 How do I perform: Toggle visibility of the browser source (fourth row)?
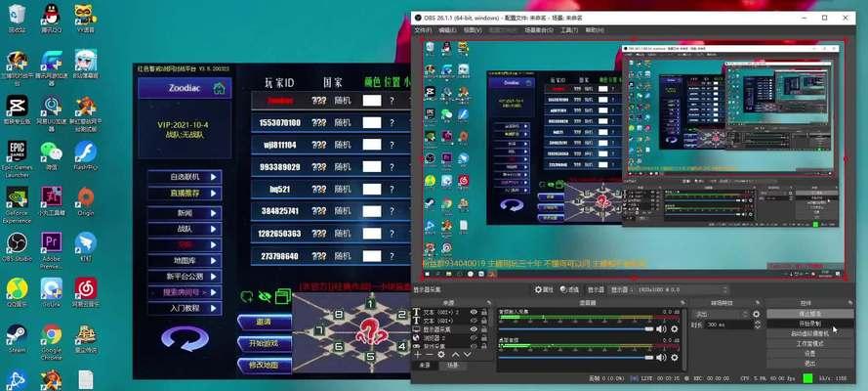point(474,337)
